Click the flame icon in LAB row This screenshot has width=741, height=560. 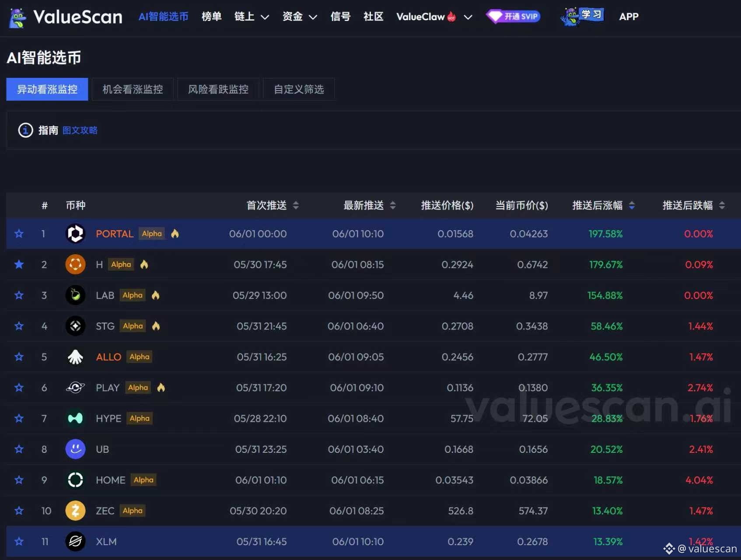click(155, 295)
